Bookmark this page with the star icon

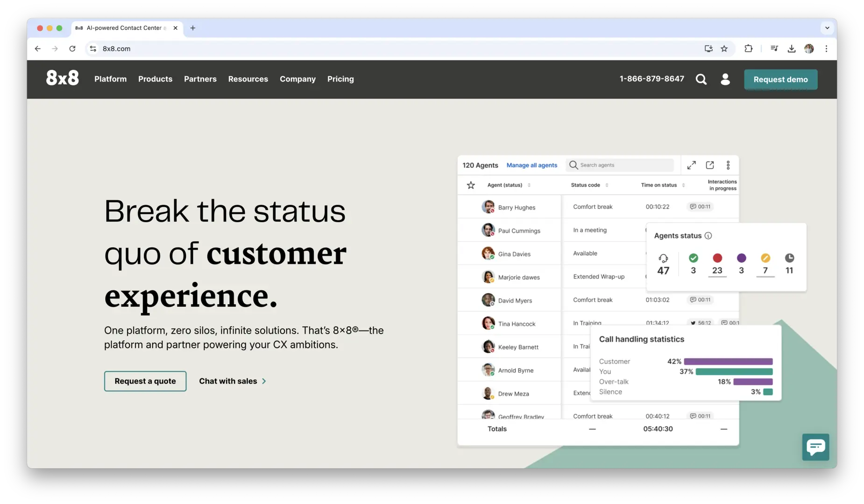coord(724,49)
